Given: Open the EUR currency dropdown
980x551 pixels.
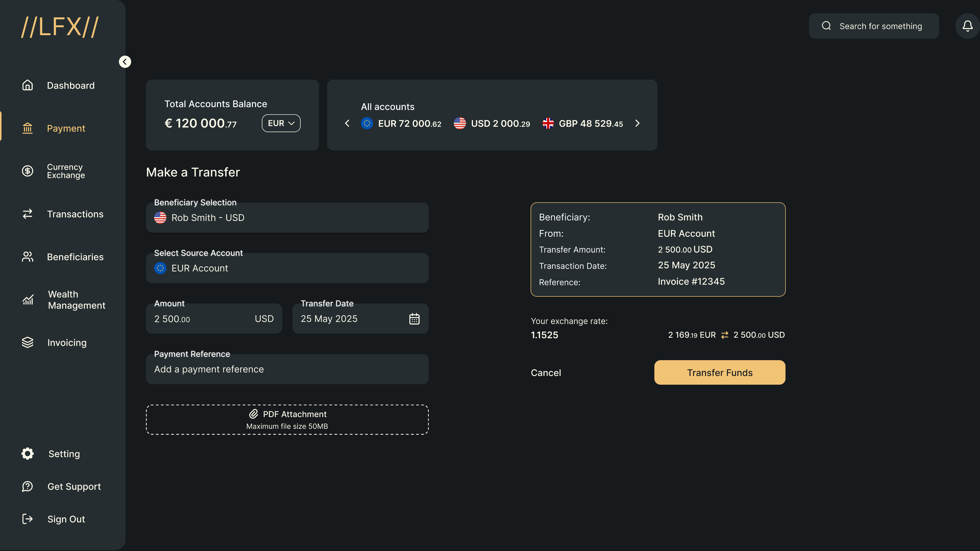Looking at the screenshot, I should point(281,123).
